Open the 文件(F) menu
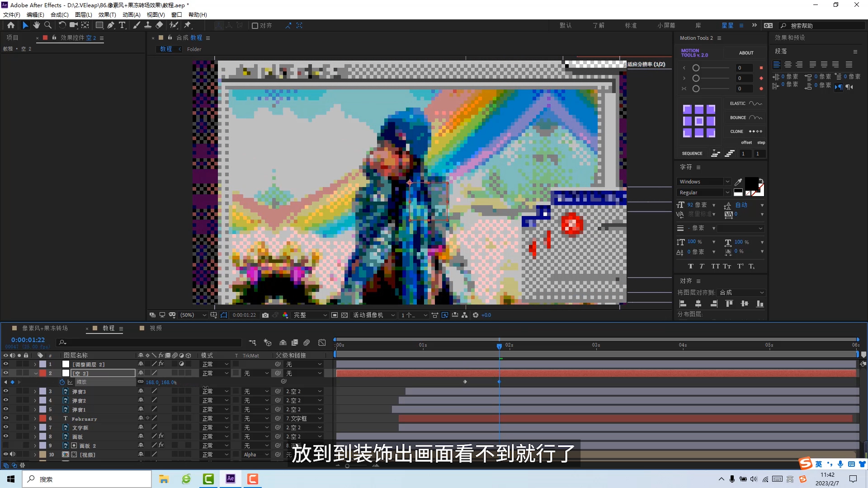Image resolution: width=868 pixels, height=488 pixels. (12, 14)
